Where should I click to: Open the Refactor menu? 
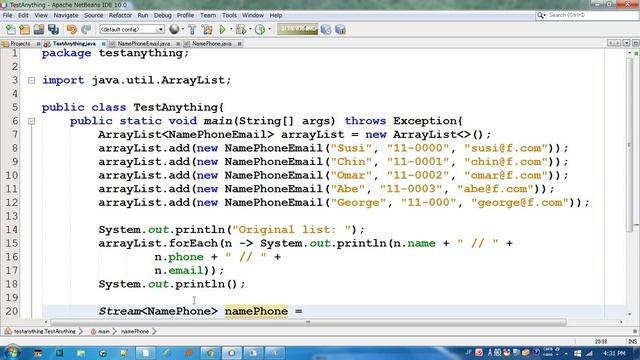120,15
